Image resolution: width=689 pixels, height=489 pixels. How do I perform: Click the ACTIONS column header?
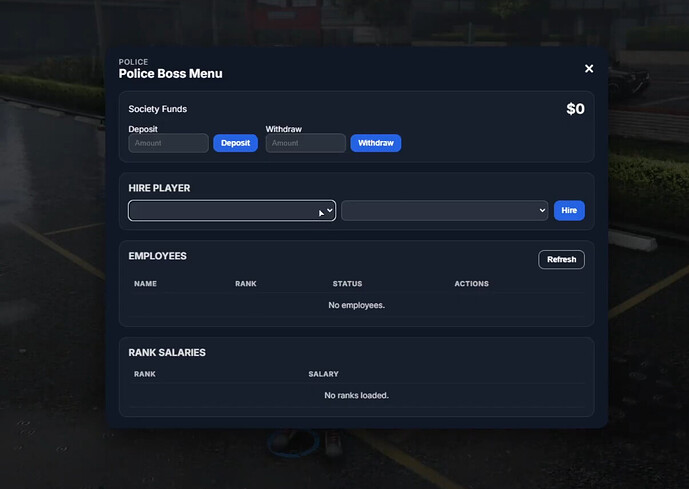[x=471, y=284]
